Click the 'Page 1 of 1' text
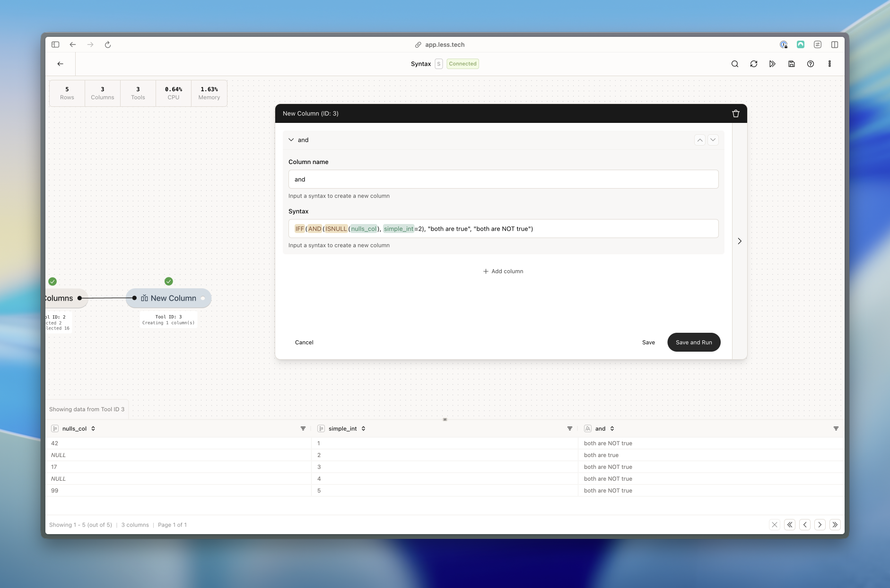890x588 pixels. (172, 525)
